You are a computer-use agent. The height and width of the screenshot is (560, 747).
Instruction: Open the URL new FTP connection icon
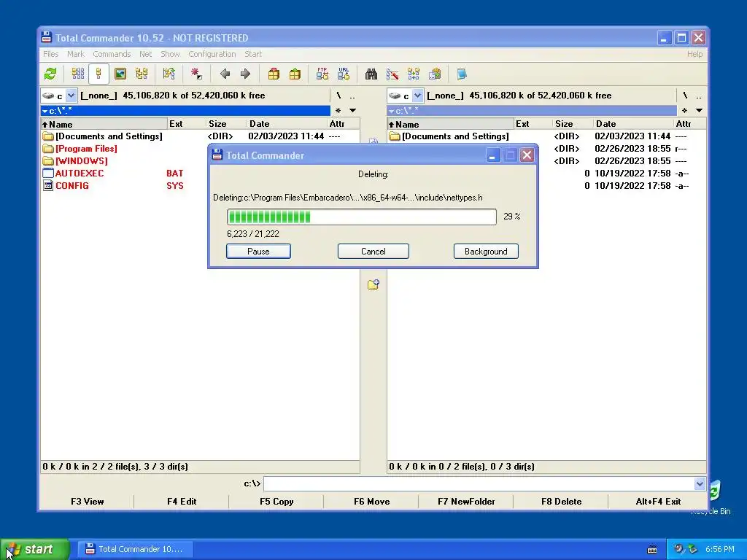[344, 74]
